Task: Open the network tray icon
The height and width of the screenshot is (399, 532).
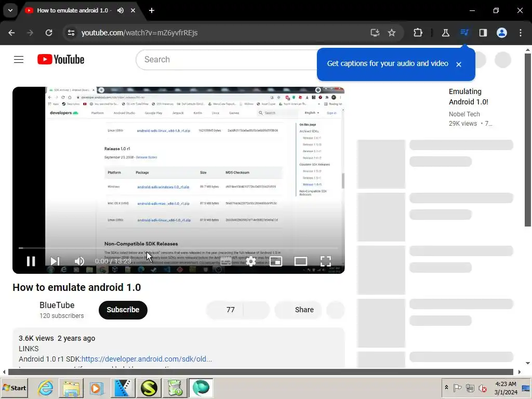Action: click(x=470, y=388)
